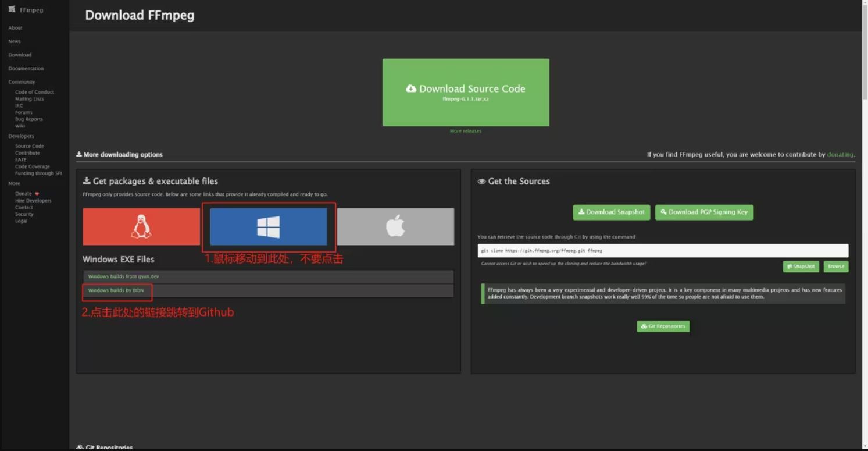Screen dimensions: 868x451
Task: Open the Download sidebar item
Action: [x=20, y=55]
